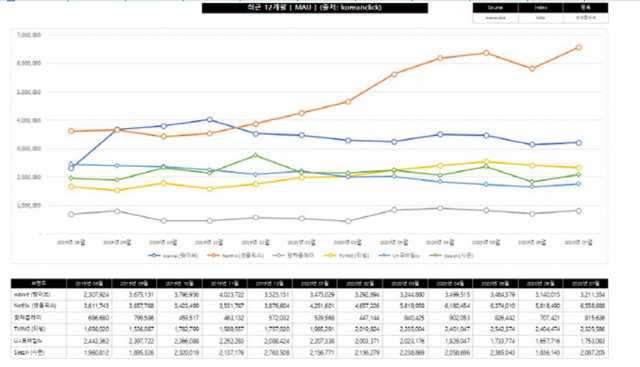
Task: Click the wavve row label in the table
Action: (32, 294)
